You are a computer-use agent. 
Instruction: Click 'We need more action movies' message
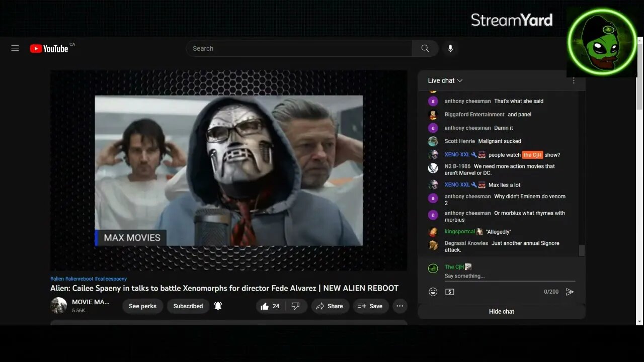500,169
